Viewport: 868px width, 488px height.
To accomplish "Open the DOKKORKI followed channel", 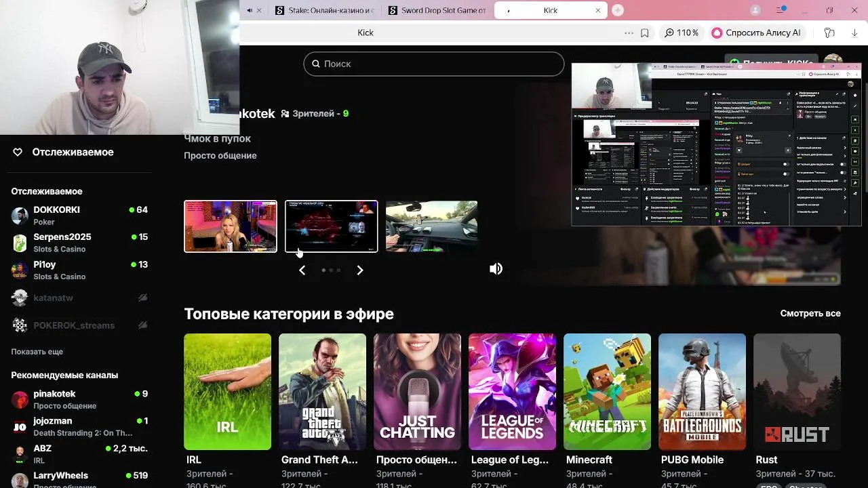I will (80, 216).
